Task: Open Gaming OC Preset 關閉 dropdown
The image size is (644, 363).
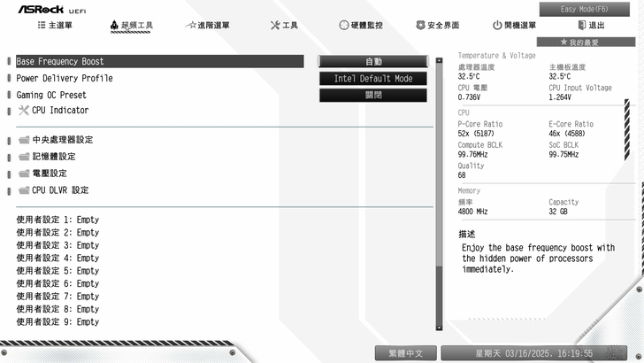Action: point(373,95)
